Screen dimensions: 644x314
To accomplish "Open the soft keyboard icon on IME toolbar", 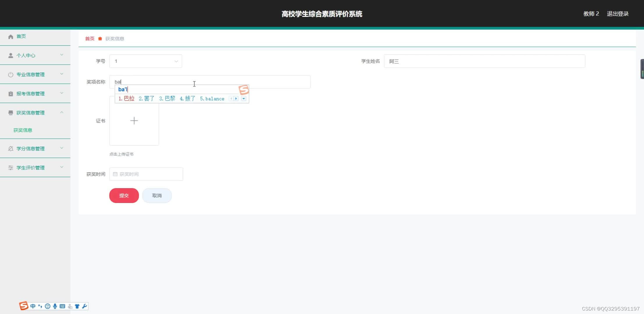I will [x=62, y=306].
